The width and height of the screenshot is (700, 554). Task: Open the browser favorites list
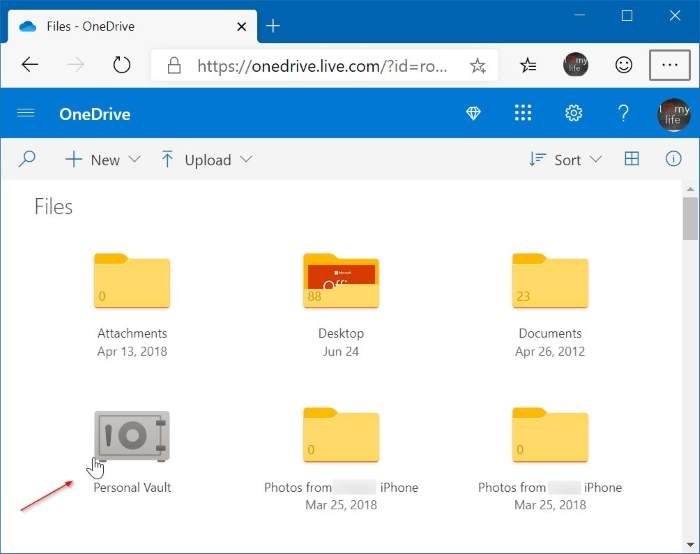[528, 66]
